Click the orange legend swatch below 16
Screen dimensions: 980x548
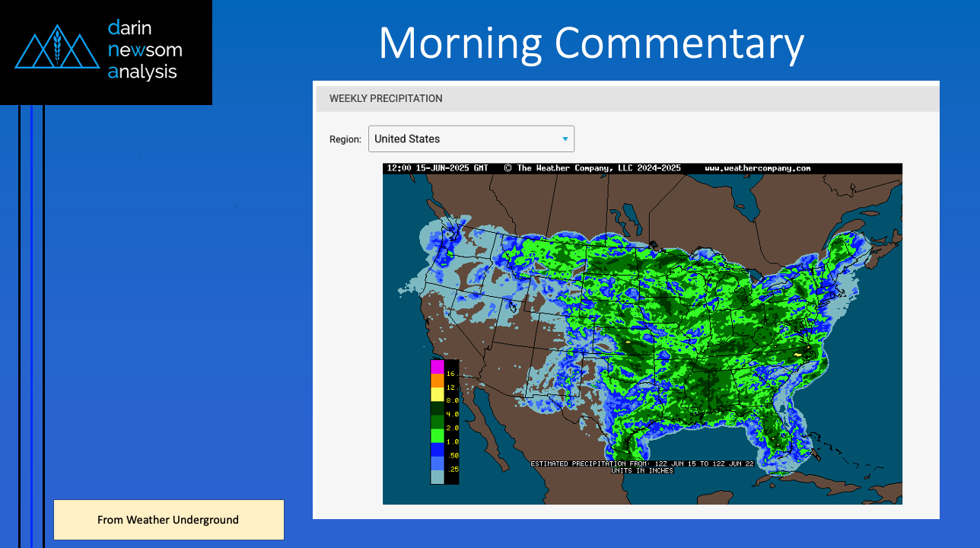pos(437,381)
